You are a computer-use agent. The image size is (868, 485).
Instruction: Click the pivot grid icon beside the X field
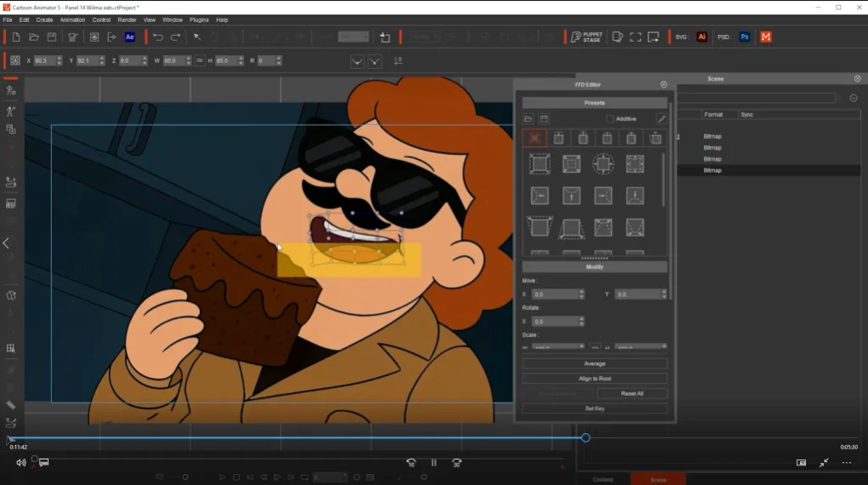point(15,60)
